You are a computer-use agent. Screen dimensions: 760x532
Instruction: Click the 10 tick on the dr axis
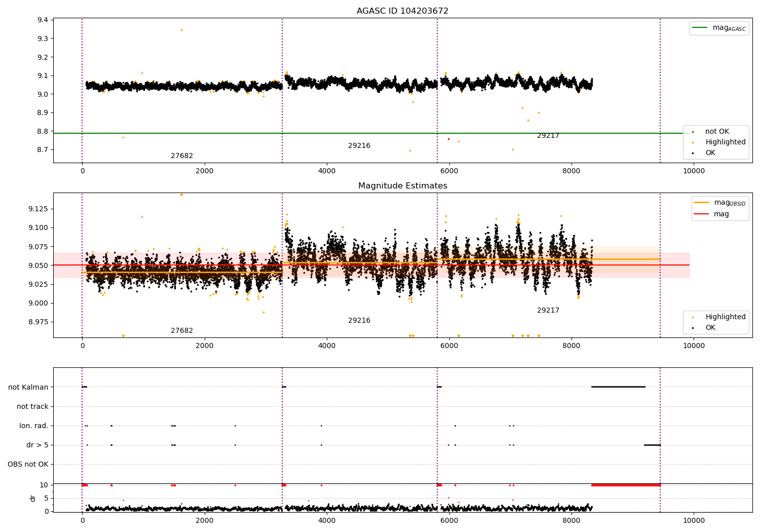(44, 485)
